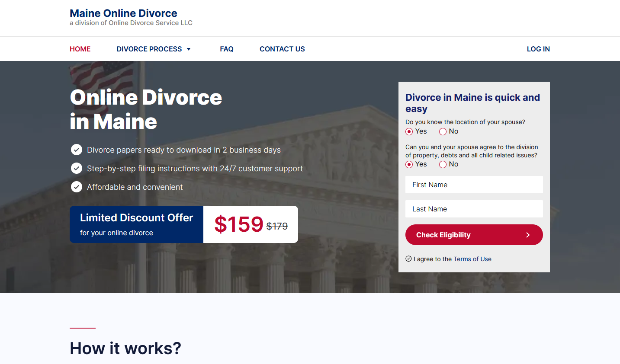The image size is (620, 364).
Task: Open the FAQ page
Action: coord(227,49)
